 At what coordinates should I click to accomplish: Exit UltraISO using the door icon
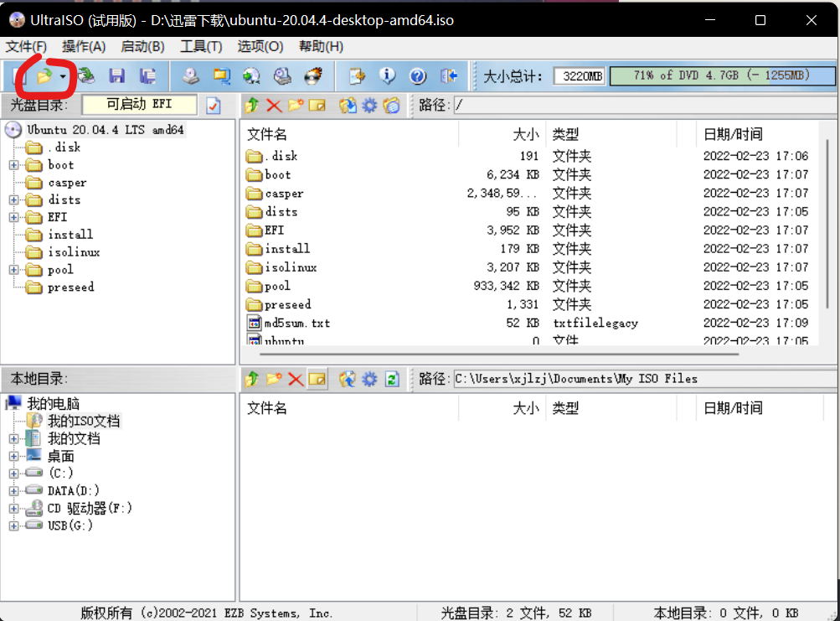pyautogui.click(x=449, y=76)
